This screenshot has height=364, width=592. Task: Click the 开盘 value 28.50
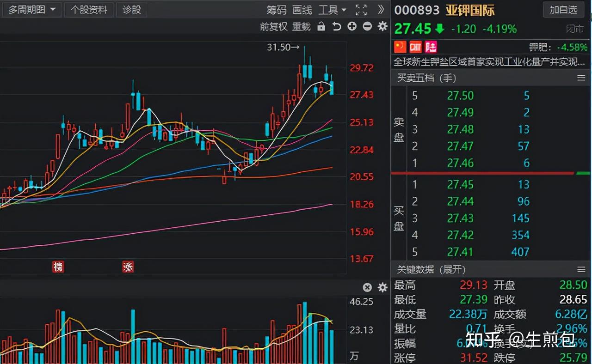tap(573, 285)
